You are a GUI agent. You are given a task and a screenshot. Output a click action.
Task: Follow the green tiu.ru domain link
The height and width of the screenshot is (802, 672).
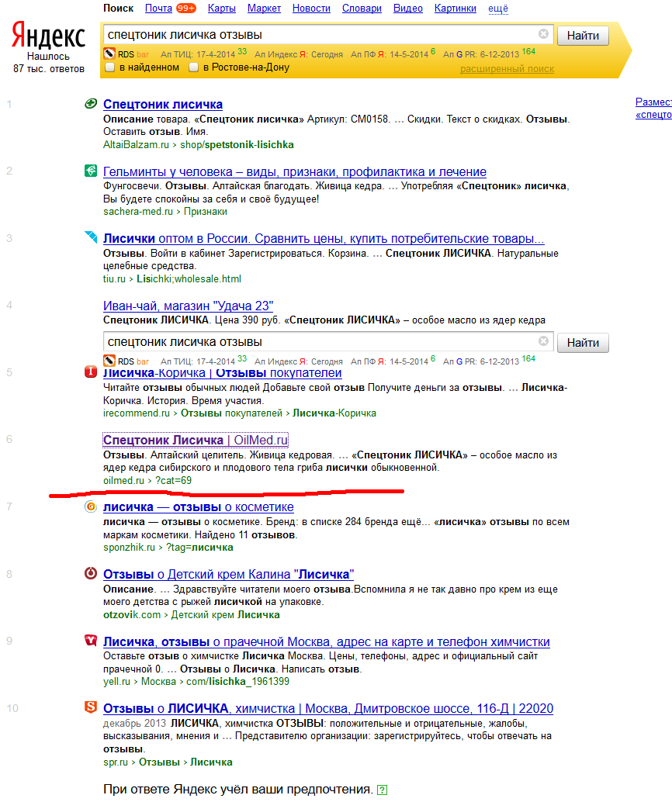click(114, 278)
